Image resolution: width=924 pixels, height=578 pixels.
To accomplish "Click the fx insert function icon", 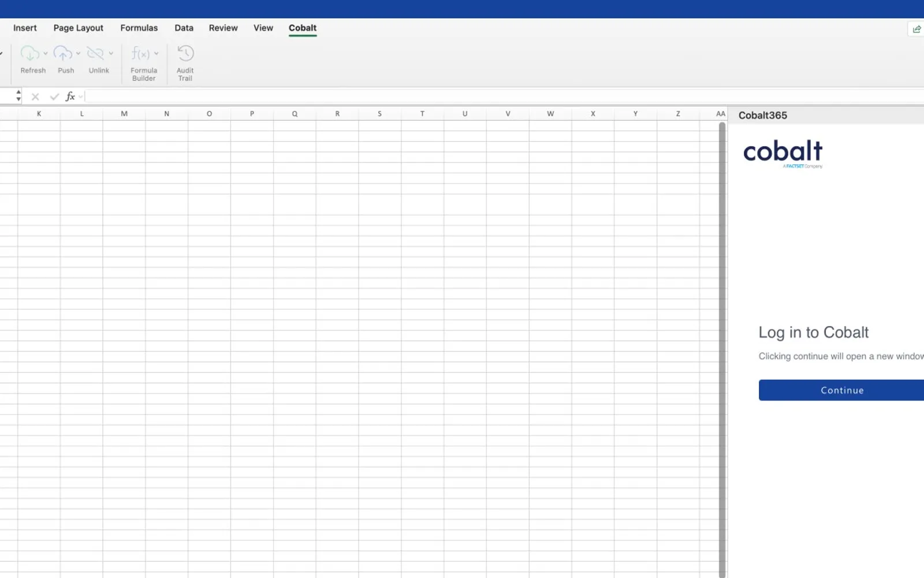I will (x=70, y=97).
